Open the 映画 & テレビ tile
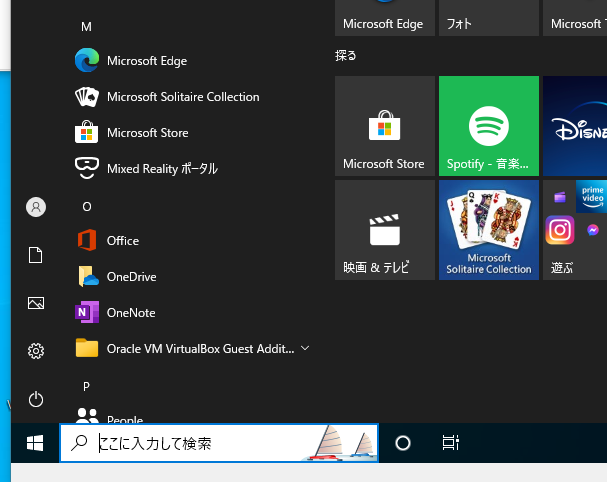This screenshot has height=482, width=607. click(385, 230)
